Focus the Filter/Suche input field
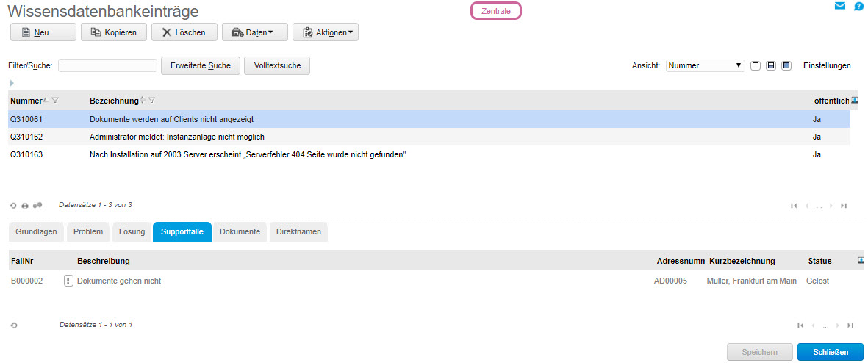The image size is (868, 363). coord(107,66)
